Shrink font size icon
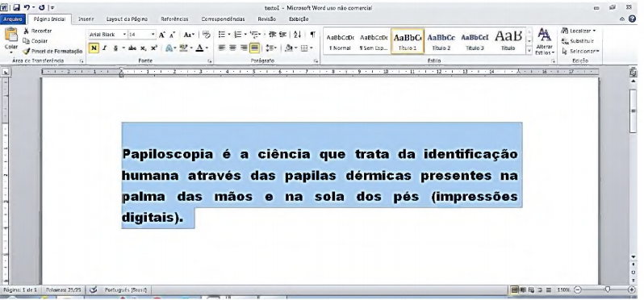The image size is (644, 300). pyautogui.click(x=172, y=35)
